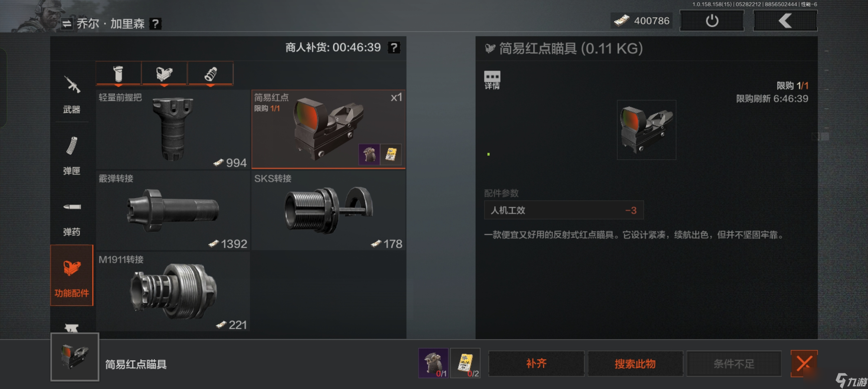The image size is (868, 389).
Task: Select the foregrip filter icon tab
Action: [118, 73]
